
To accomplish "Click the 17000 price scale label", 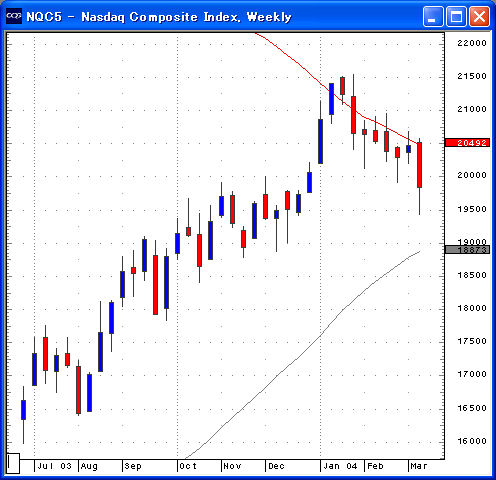I will [x=472, y=374].
